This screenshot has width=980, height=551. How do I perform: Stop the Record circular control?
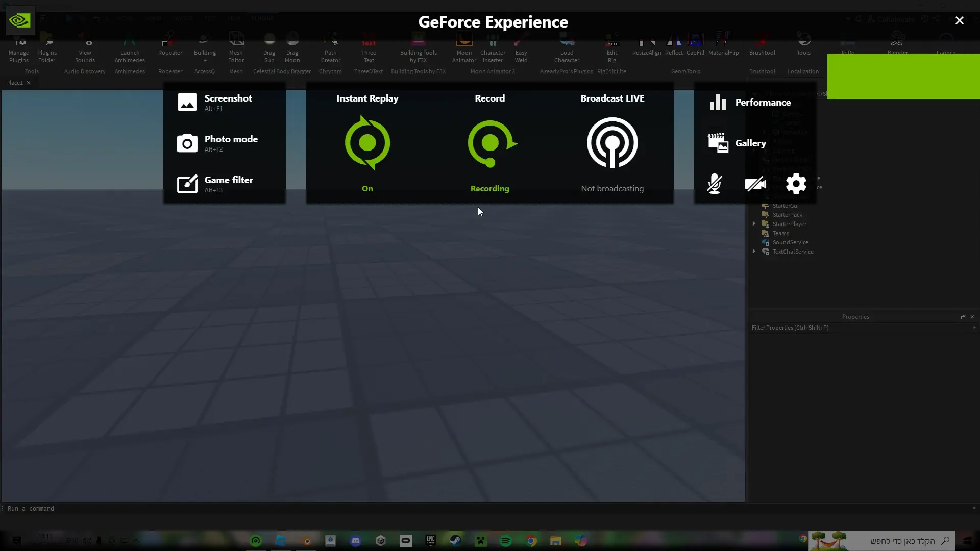click(x=491, y=143)
